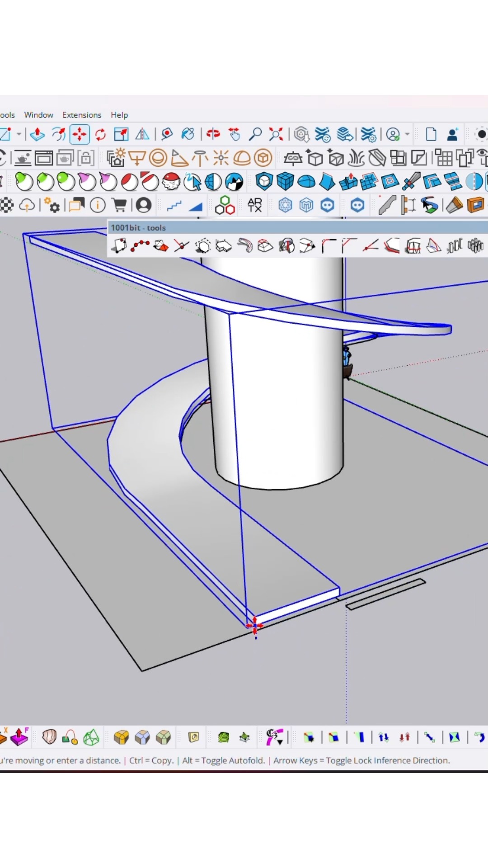
Task: Click the blue ramp wedge icon
Action: [x=196, y=207]
